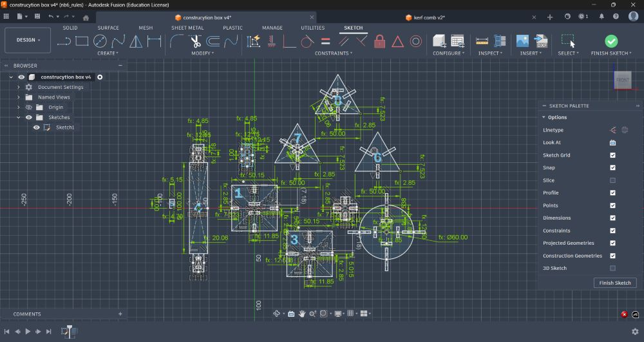Select the Spline sketch tool
This screenshot has height=342, width=644.
pos(118,41)
